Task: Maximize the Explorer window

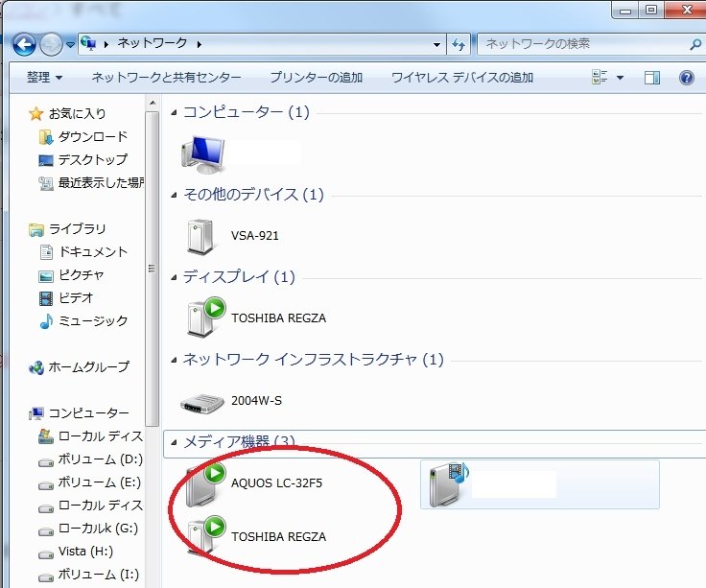Action: tap(651, 10)
